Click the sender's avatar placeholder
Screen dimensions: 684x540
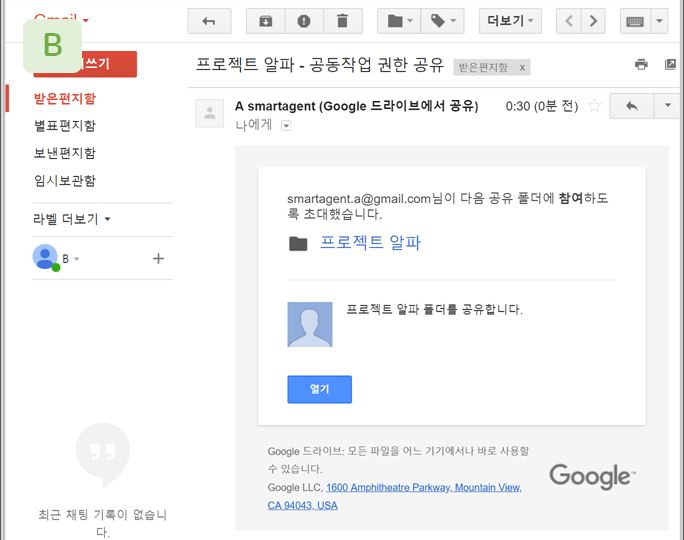click(210, 113)
